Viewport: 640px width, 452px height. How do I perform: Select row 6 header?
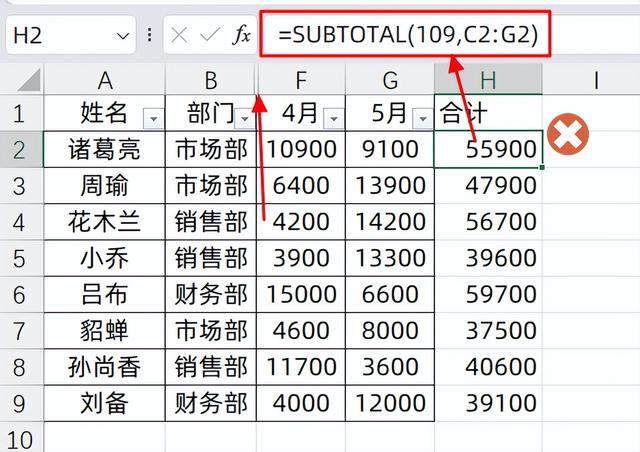21,295
